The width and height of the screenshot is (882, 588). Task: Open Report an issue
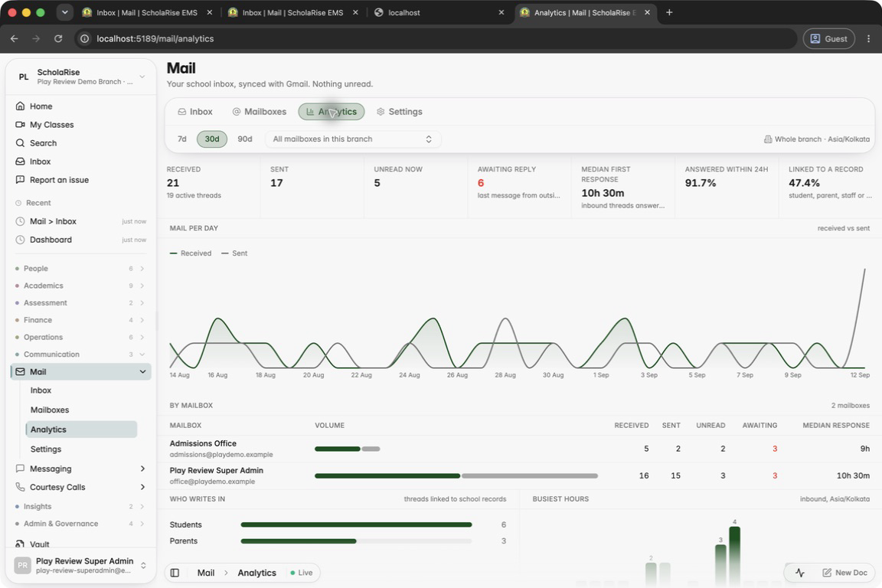(x=58, y=179)
